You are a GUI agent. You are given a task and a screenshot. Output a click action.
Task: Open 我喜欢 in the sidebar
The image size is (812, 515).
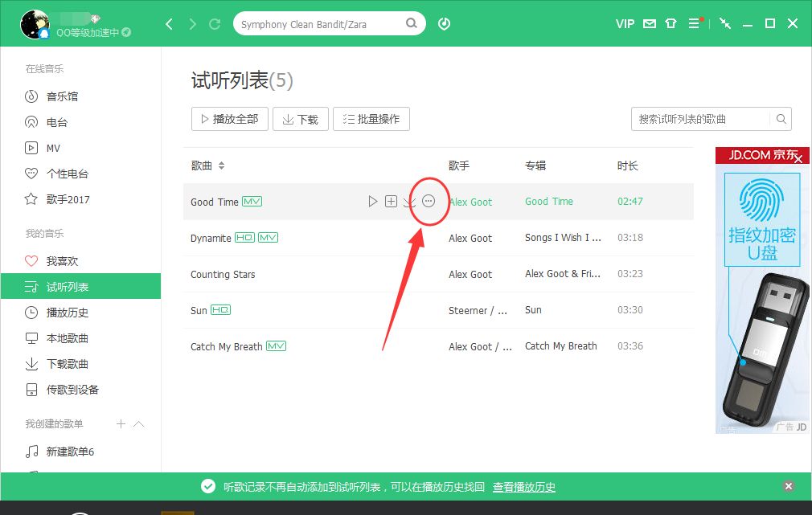point(62,261)
